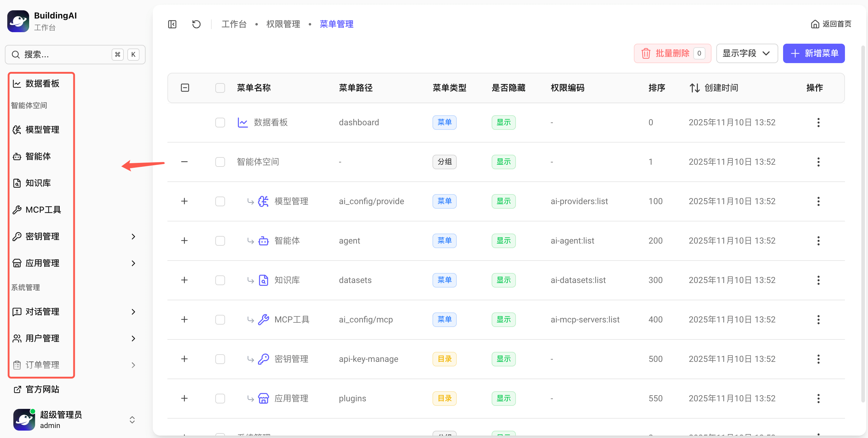Open 知识库 in the sidebar
The height and width of the screenshot is (438, 868).
coord(38,183)
